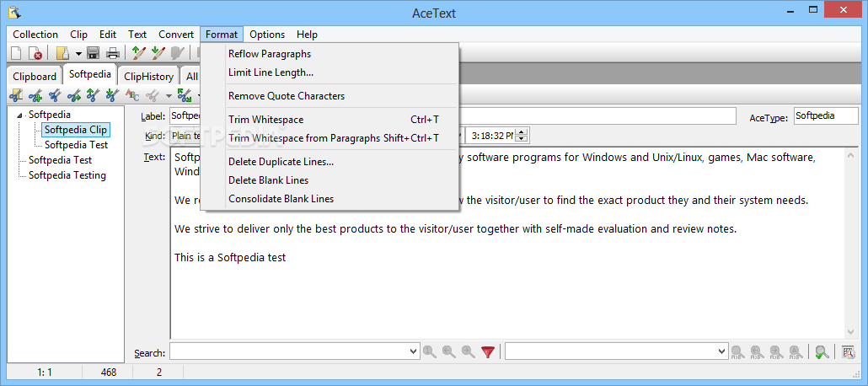The width and height of the screenshot is (868, 386).
Task: Switch to the ClipHistory tab
Action: (148, 77)
